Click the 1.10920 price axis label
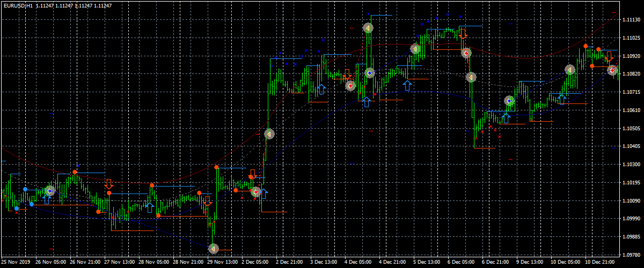 [630, 56]
